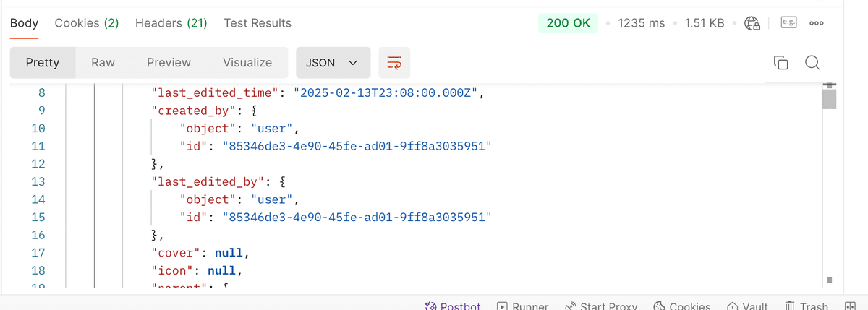Toggle line wrap for response
The image size is (868, 310).
pyautogui.click(x=394, y=63)
